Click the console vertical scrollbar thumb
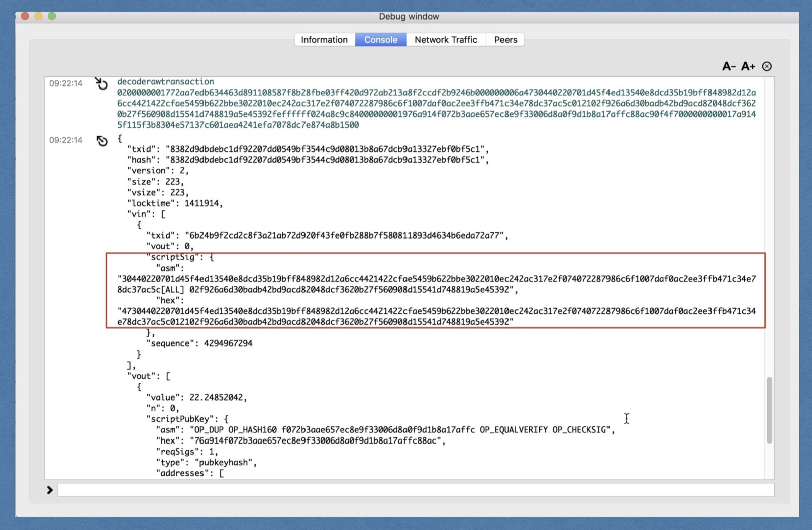Screen dimensions: 812x530 coord(769,410)
